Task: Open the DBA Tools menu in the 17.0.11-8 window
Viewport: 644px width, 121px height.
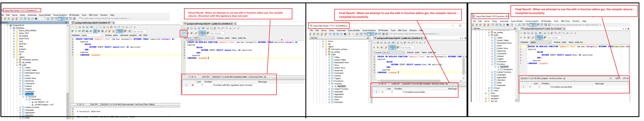Action: point(403,30)
